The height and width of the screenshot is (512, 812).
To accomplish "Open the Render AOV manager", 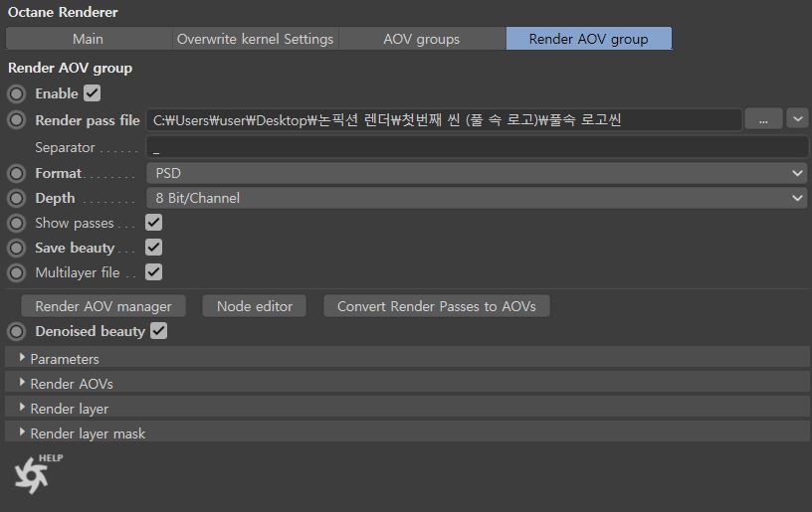I will click(x=103, y=306).
